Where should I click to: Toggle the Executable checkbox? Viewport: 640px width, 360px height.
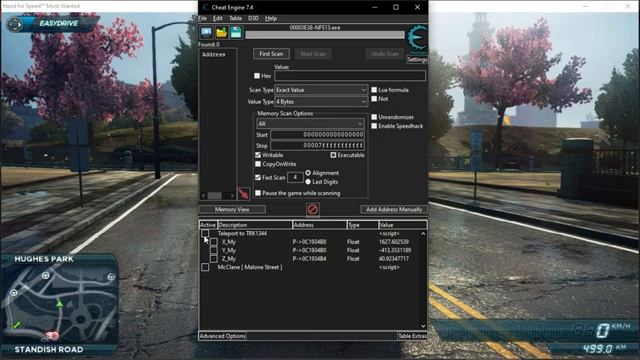[333, 155]
